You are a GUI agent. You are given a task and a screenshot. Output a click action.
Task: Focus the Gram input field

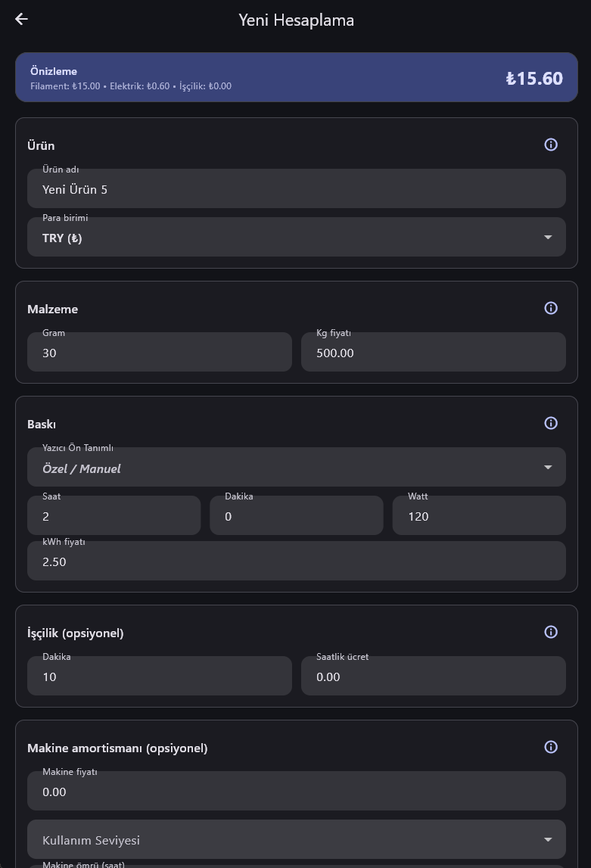(160, 352)
